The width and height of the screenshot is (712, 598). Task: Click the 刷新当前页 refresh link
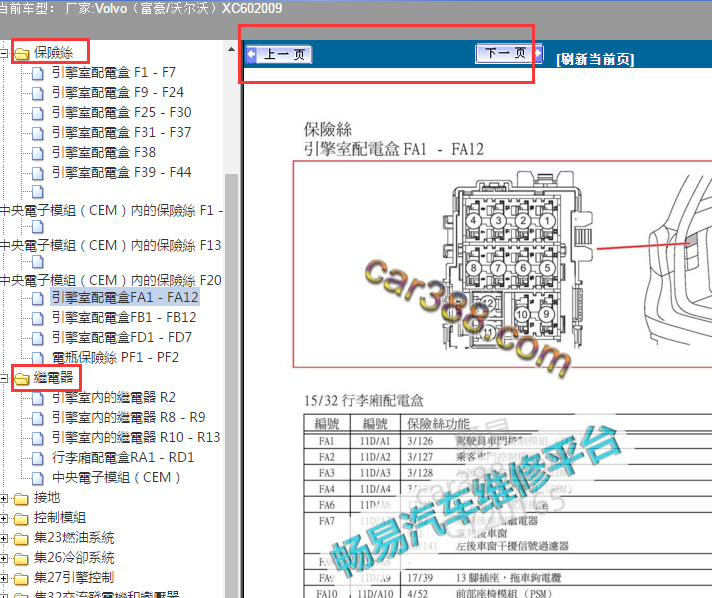[595, 59]
